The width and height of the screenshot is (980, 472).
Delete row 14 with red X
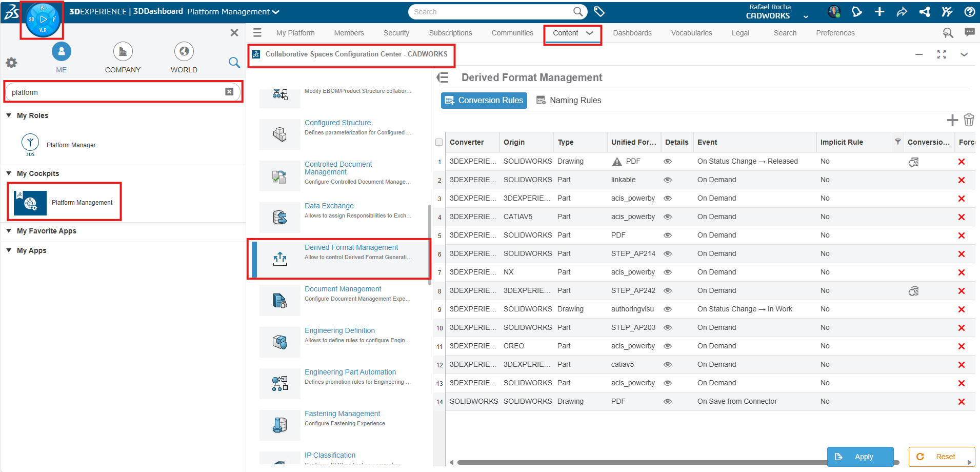click(962, 402)
